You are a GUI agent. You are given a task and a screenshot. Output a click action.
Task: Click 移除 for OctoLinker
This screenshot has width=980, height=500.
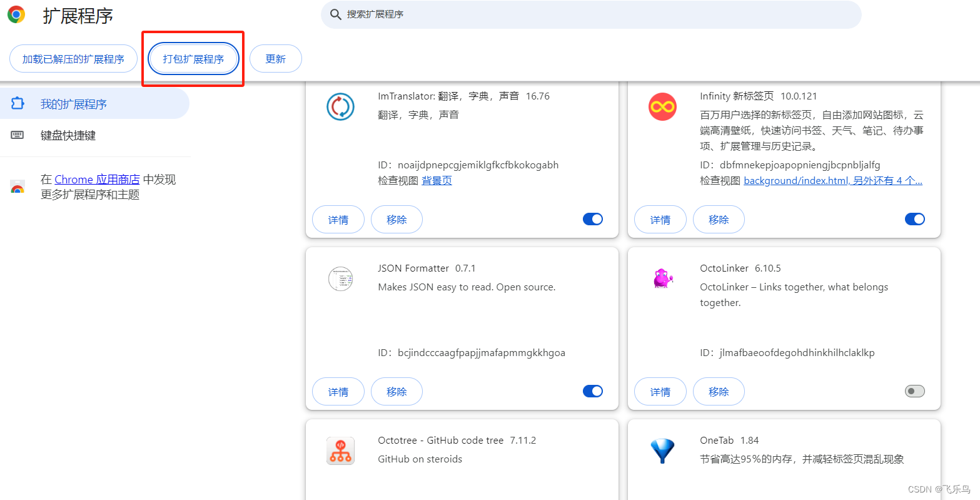(719, 392)
